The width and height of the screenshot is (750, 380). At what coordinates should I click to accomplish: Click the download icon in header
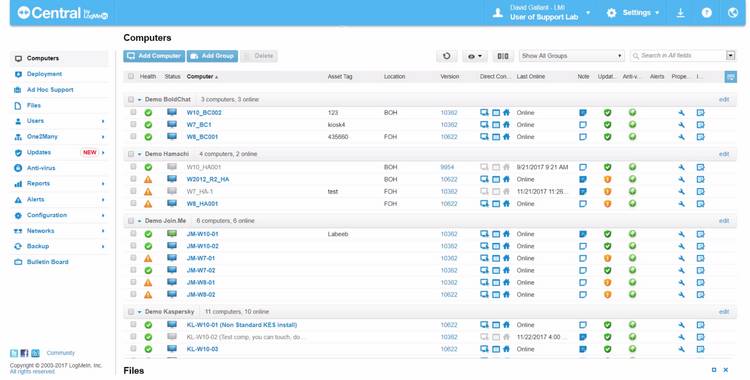680,13
